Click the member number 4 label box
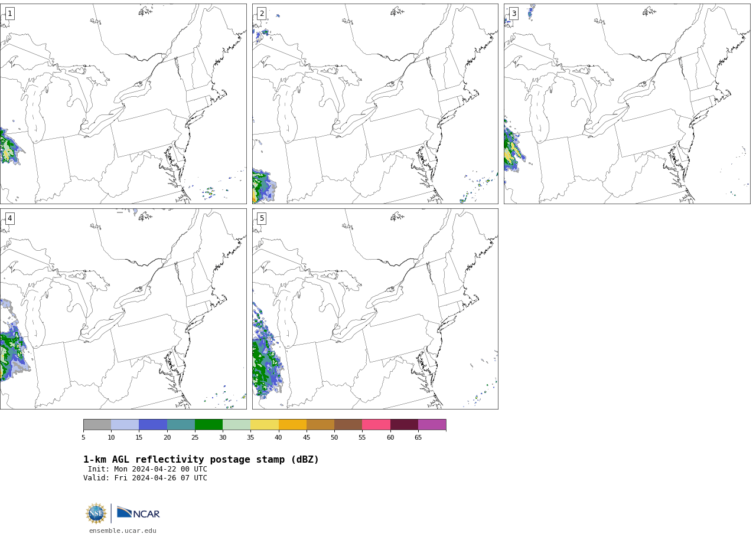This screenshot has height=537, width=756. (9, 218)
